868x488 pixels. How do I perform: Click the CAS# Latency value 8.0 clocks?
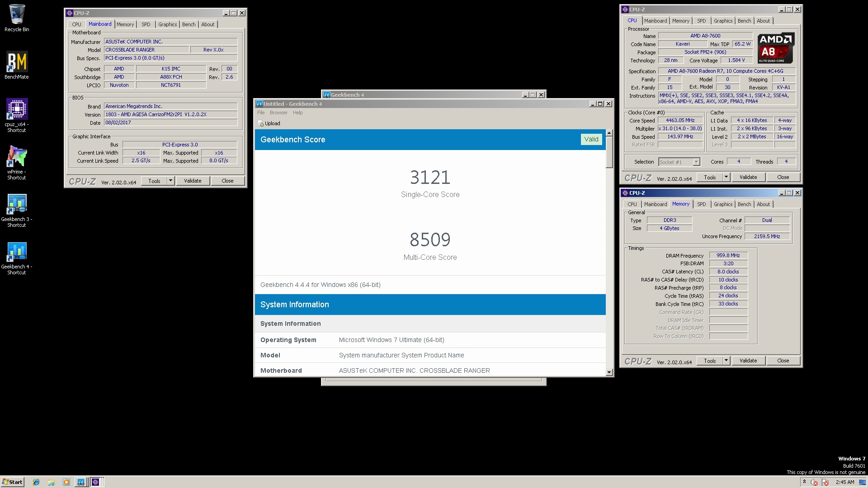pyautogui.click(x=728, y=272)
